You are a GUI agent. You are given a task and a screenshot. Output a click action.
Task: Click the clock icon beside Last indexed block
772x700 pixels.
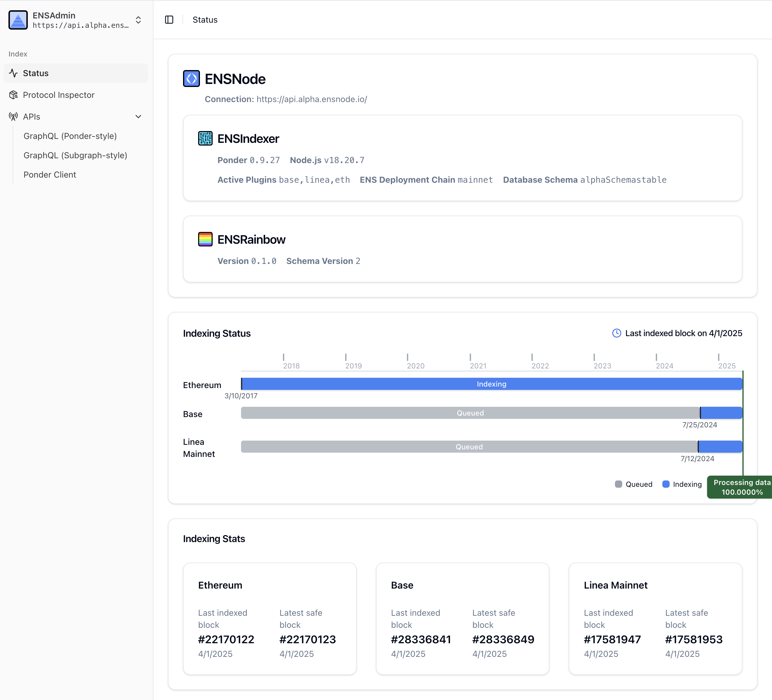coord(616,333)
